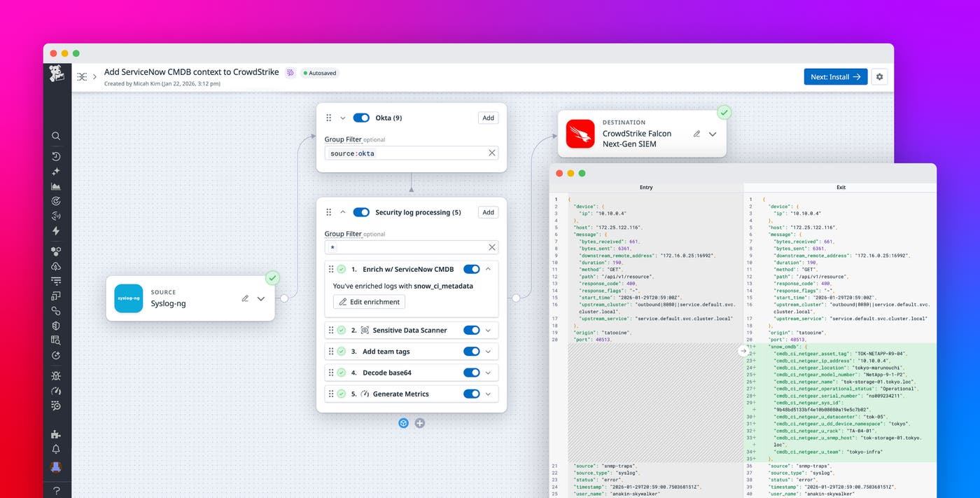Expand the Generate Metrics processor details
Screen dimensions: 980x498
pyautogui.click(x=489, y=393)
